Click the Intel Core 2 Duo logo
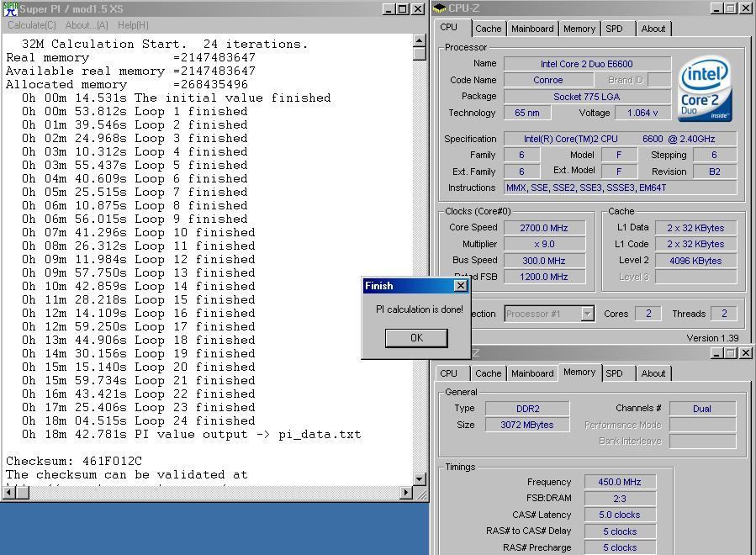The width and height of the screenshot is (756, 555). point(705,90)
